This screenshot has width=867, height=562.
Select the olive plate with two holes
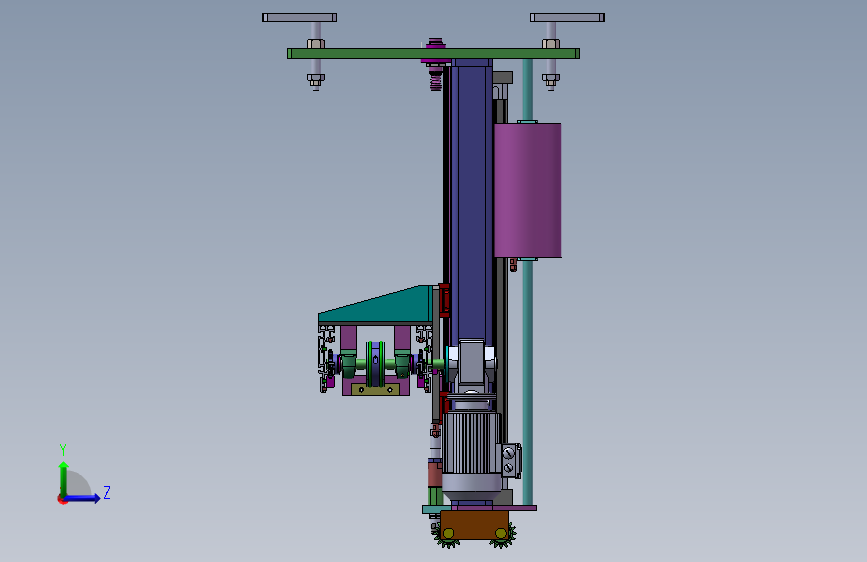(x=375, y=389)
